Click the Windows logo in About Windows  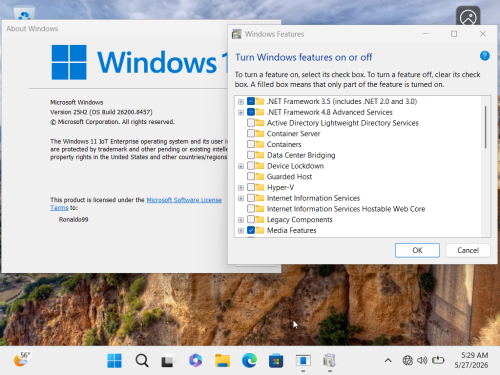click(69, 62)
